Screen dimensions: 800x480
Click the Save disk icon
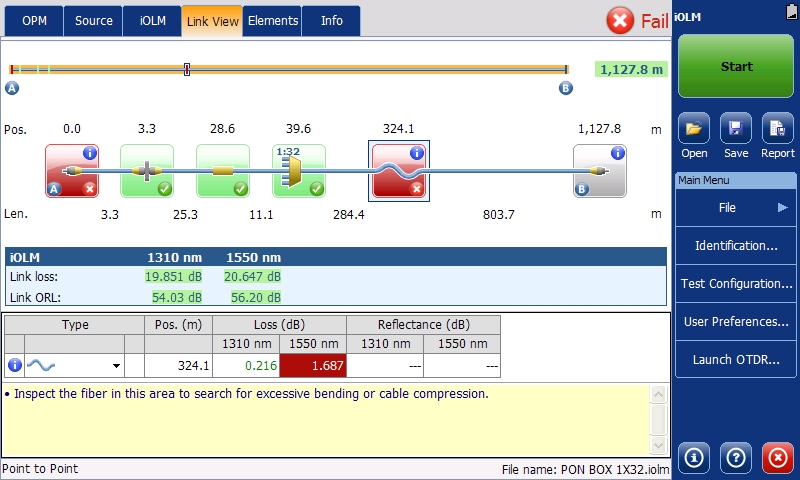[x=736, y=130]
